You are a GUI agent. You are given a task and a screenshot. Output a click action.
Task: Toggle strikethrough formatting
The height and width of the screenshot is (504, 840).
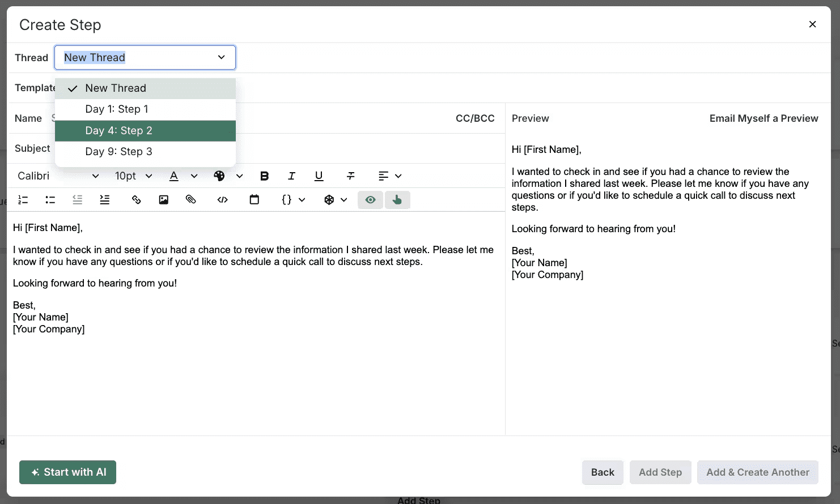pos(350,176)
